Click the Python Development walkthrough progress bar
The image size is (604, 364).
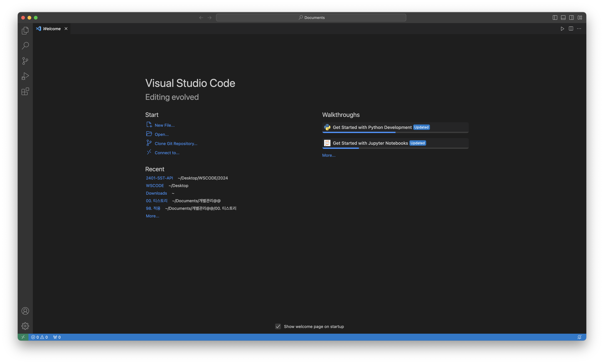click(395, 132)
